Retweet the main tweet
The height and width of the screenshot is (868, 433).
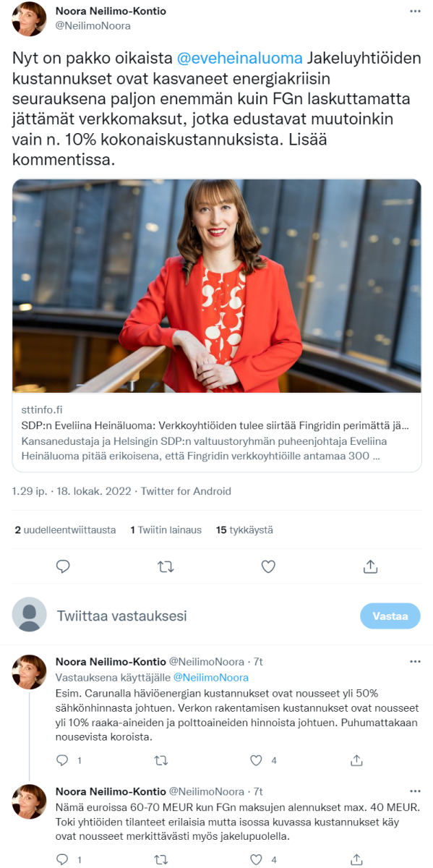pyautogui.click(x=166, y=566)
